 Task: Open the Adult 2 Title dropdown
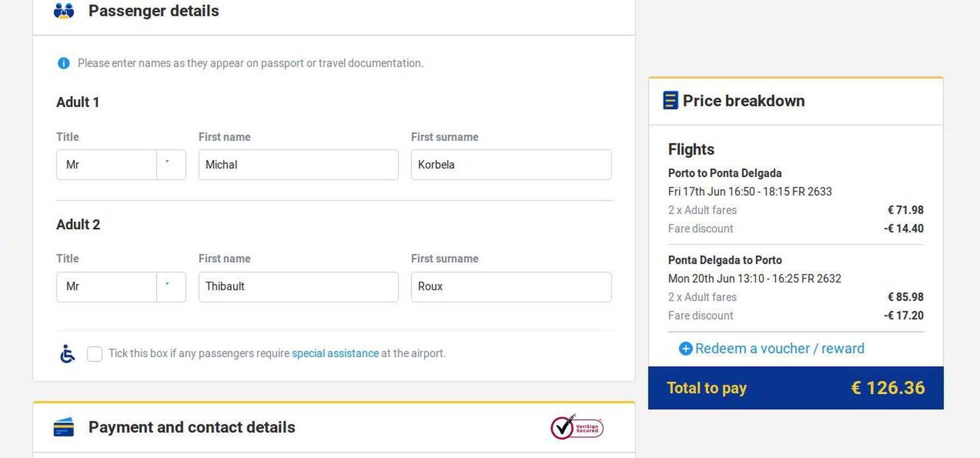pyautogui.click(x=121, y=286)
